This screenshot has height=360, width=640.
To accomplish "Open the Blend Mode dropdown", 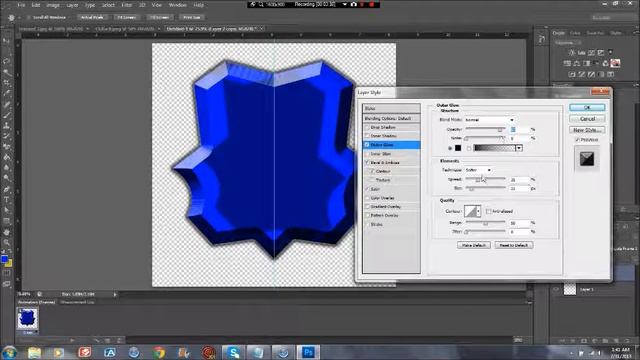I will pyautogui.click(x=489, y=120).
